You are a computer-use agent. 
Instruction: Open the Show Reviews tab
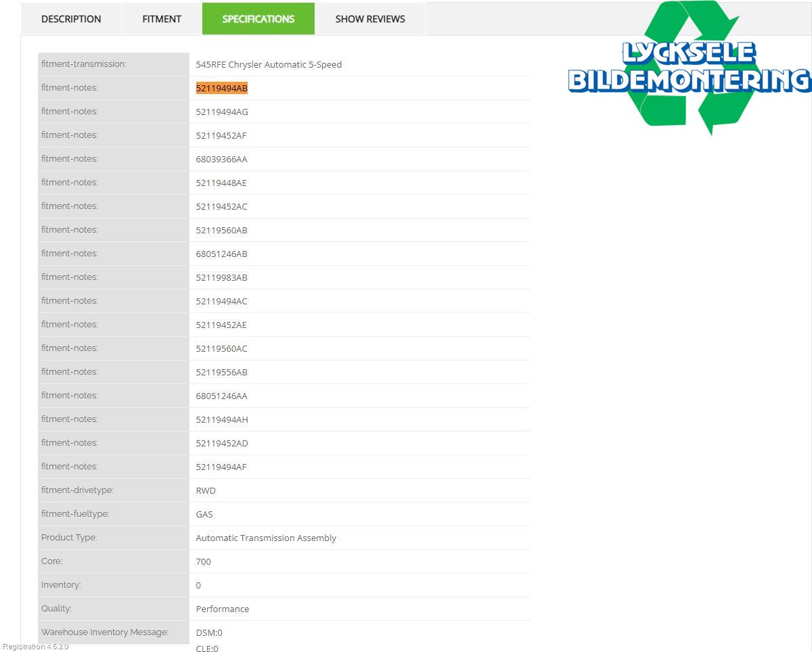pos(370,19)
